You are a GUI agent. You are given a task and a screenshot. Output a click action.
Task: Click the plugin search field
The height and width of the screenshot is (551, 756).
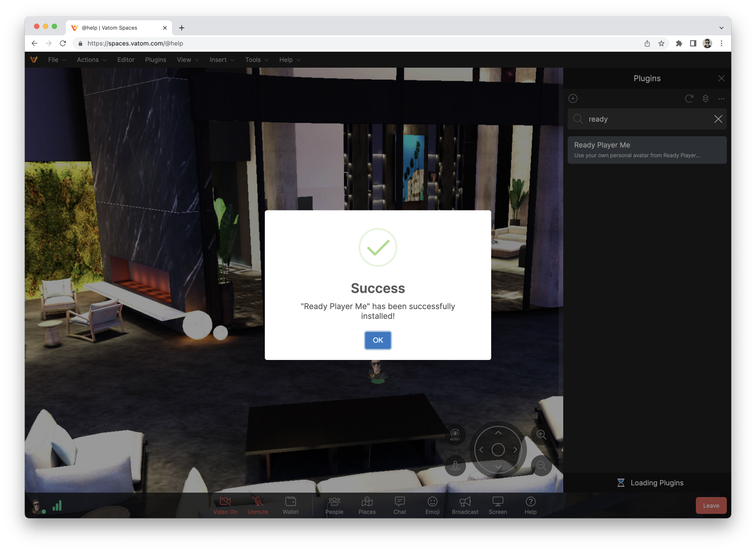[x=647, y=119]
